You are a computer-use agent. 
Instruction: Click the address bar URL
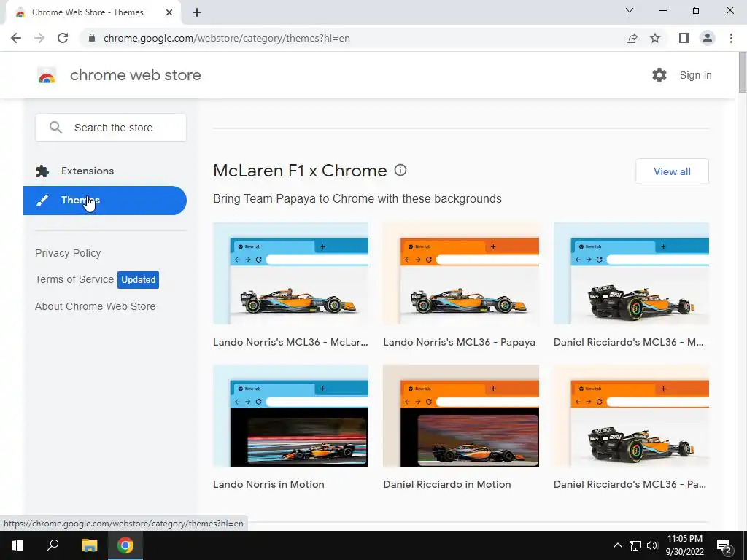pos(226,38)
